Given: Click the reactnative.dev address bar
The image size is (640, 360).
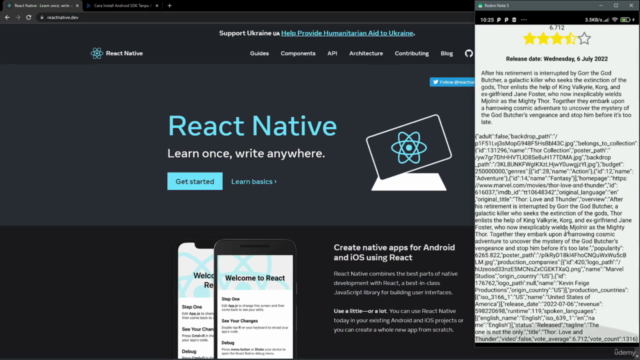Looking at the screenshot, I should tap(253, 18).
